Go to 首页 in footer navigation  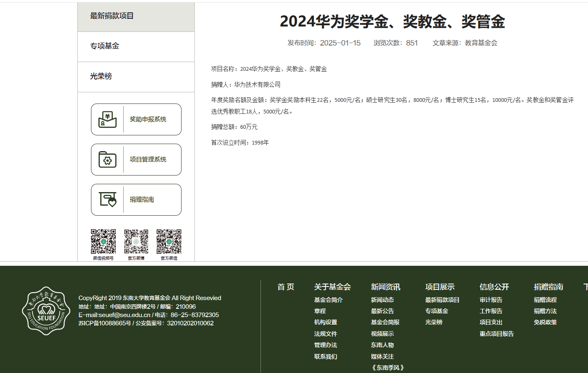[286, 287]
